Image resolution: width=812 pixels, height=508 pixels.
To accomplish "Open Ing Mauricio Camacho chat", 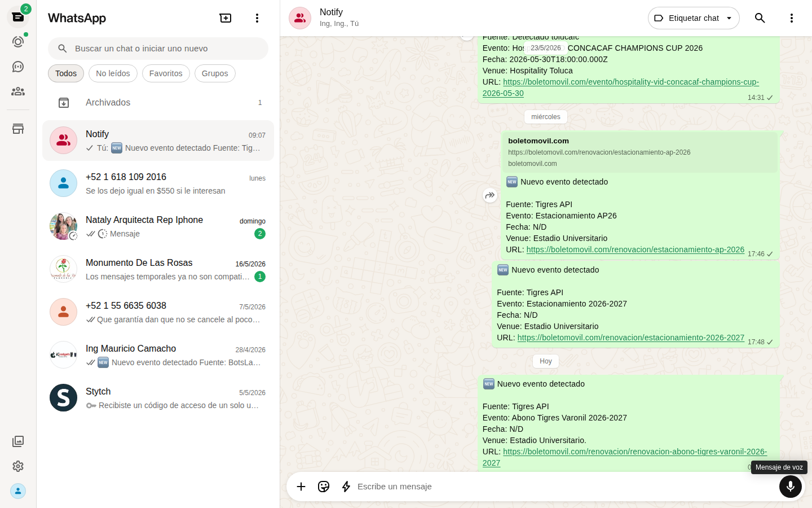I will (x=158, y=355).
